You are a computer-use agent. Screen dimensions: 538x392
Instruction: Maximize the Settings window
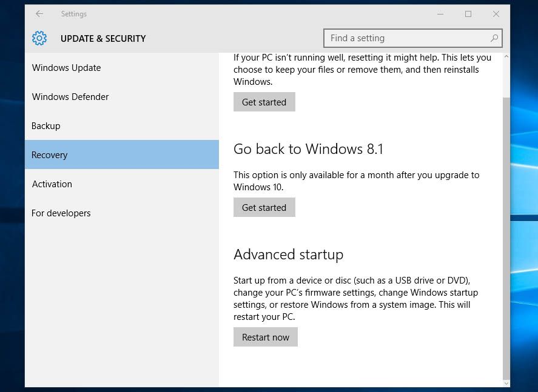pyautogui.click(x=468, y=14)
